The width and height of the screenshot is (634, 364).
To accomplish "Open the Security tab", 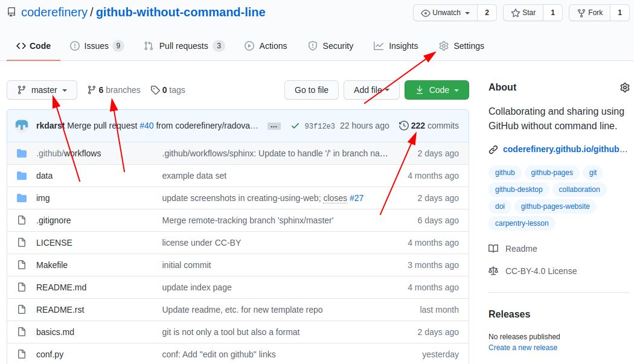I will point(330,46).
